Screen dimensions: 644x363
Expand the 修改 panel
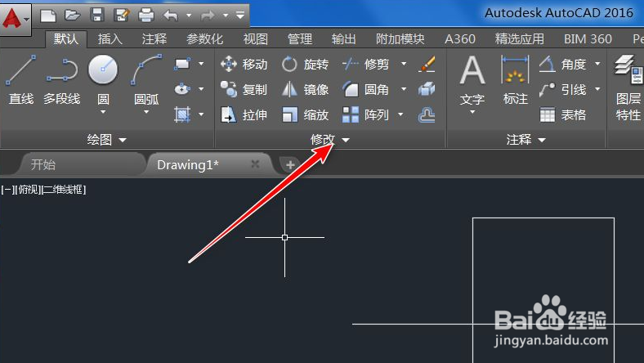pyautogui.click(x=330, y=140)
